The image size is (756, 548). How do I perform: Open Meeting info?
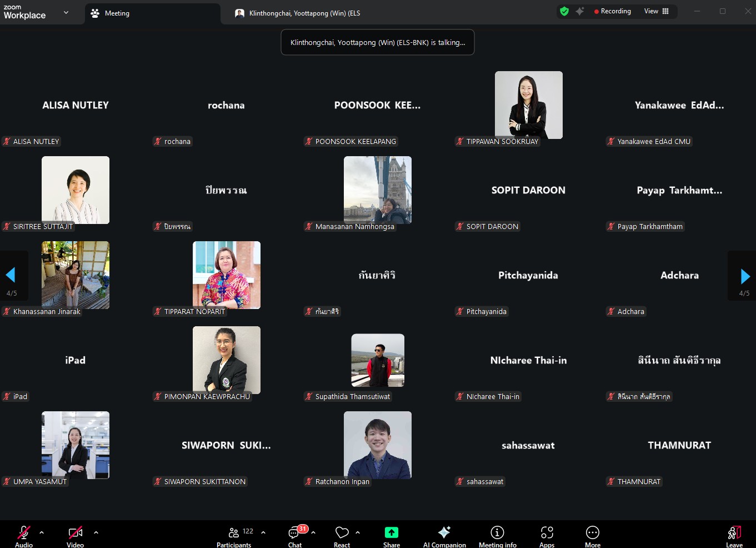(x=497, y=536)
